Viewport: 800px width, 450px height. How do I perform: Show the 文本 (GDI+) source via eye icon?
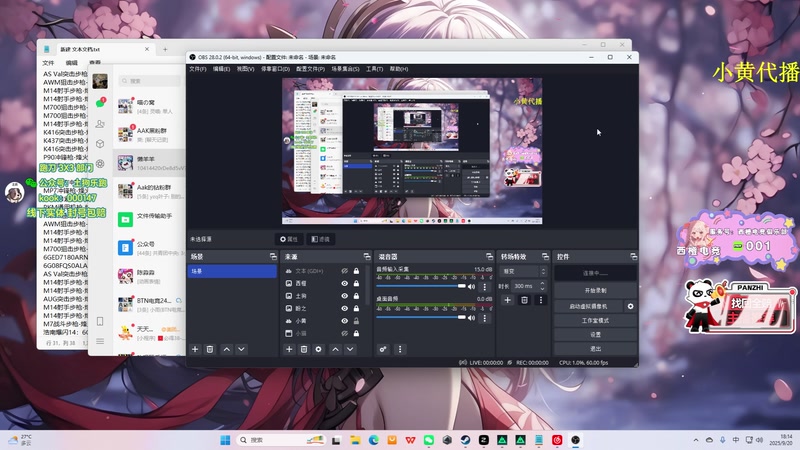pos(344,271)
